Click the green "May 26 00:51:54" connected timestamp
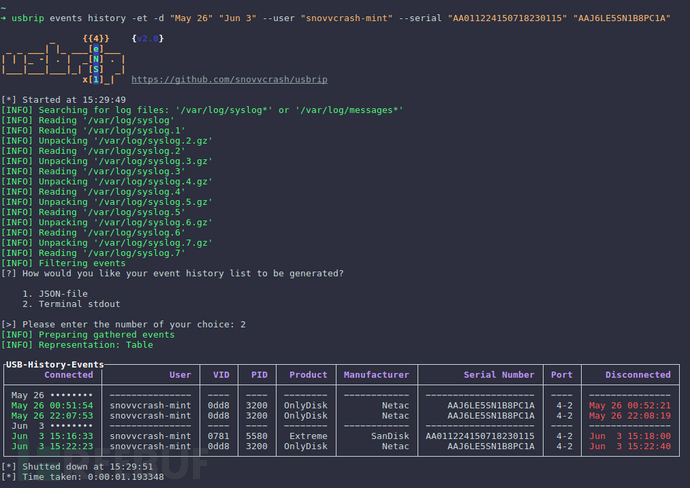This screenshot has height=488, width=690. [x=52, y=405]
